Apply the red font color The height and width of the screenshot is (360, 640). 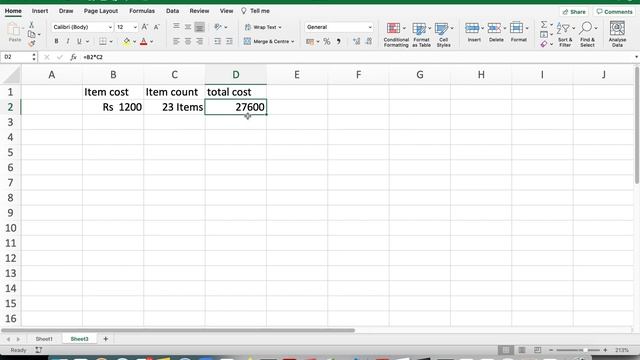coord(144,41)
